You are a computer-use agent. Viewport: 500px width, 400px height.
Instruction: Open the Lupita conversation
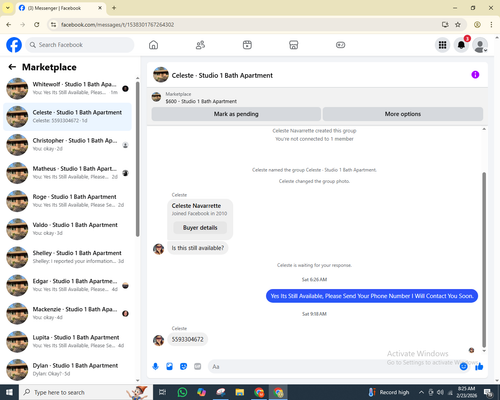(67, 342)
